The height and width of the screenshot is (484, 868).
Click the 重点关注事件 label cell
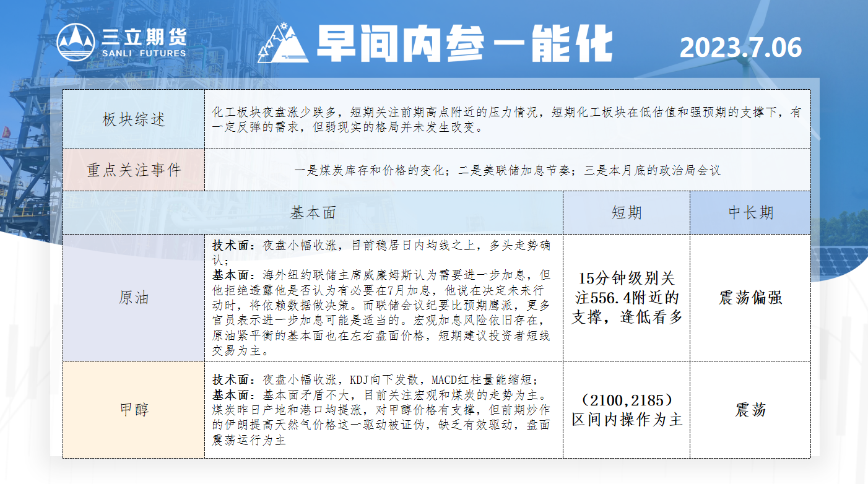[134, 170]
